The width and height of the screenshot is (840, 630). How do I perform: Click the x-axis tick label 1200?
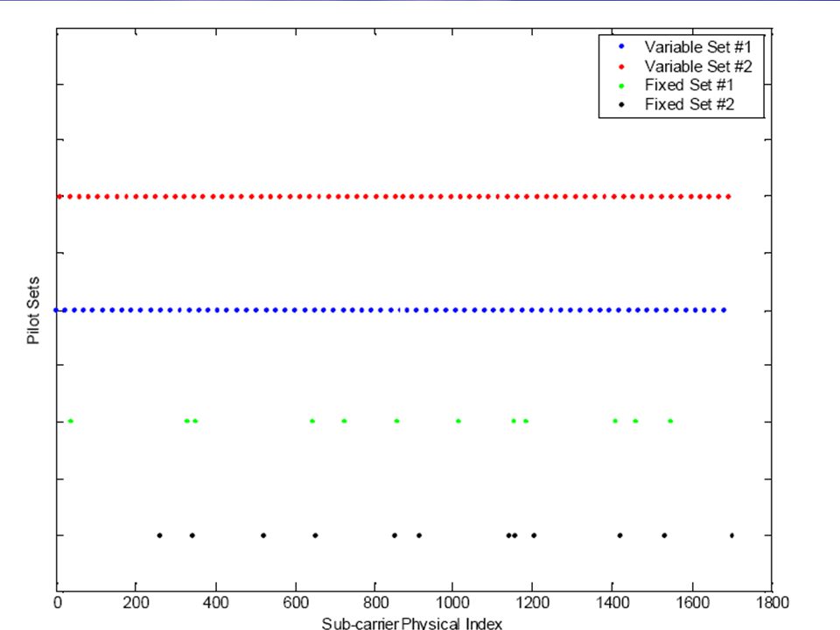click(533, 603)
